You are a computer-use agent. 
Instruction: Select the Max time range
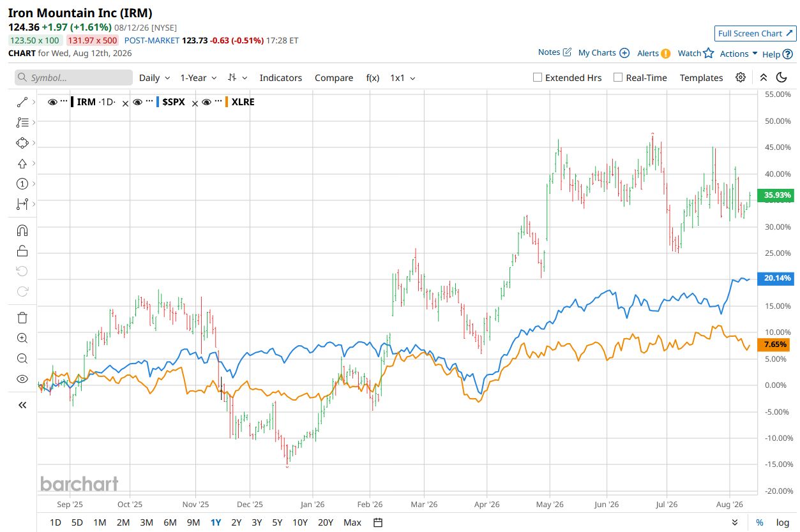click(352, 522)
